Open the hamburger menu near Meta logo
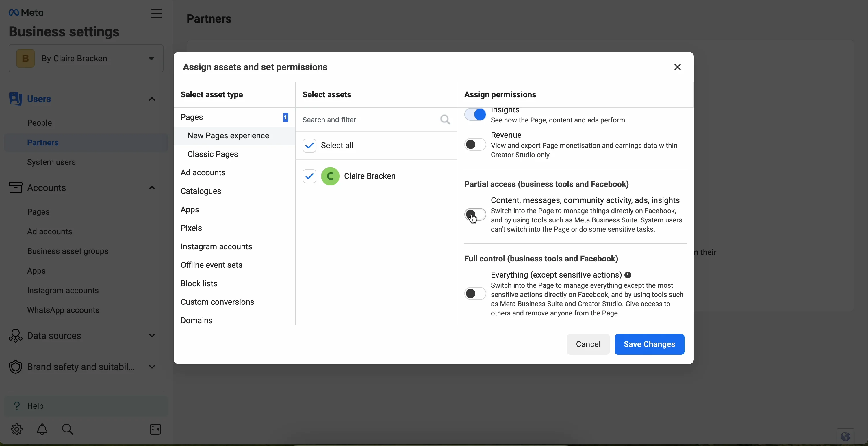Image resolution: width=868 pixels, height=446 pixels. tap(156, 14)
